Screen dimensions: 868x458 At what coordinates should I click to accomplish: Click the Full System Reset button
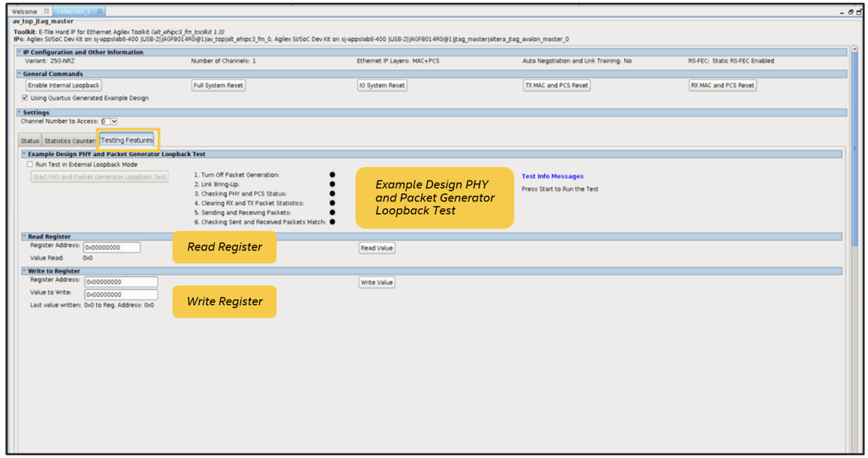point(218,85)
